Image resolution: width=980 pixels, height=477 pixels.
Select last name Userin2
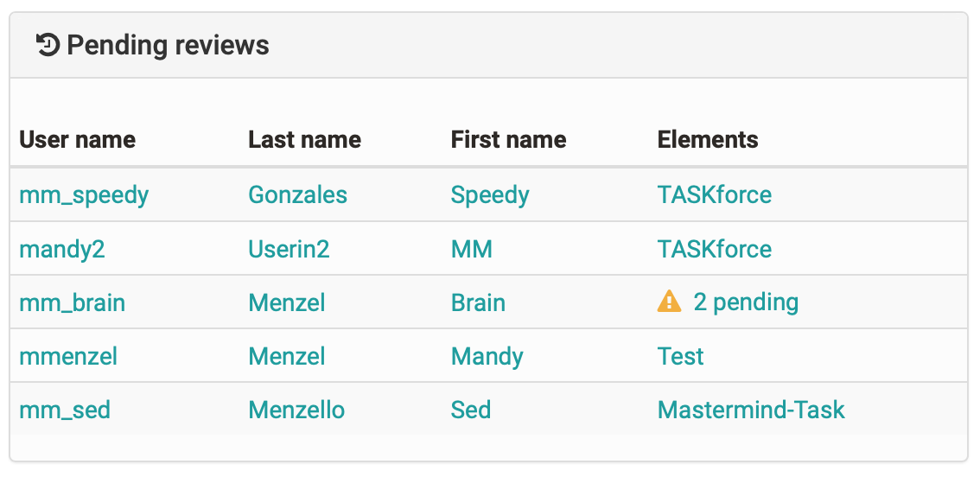(x=289, y=250)
